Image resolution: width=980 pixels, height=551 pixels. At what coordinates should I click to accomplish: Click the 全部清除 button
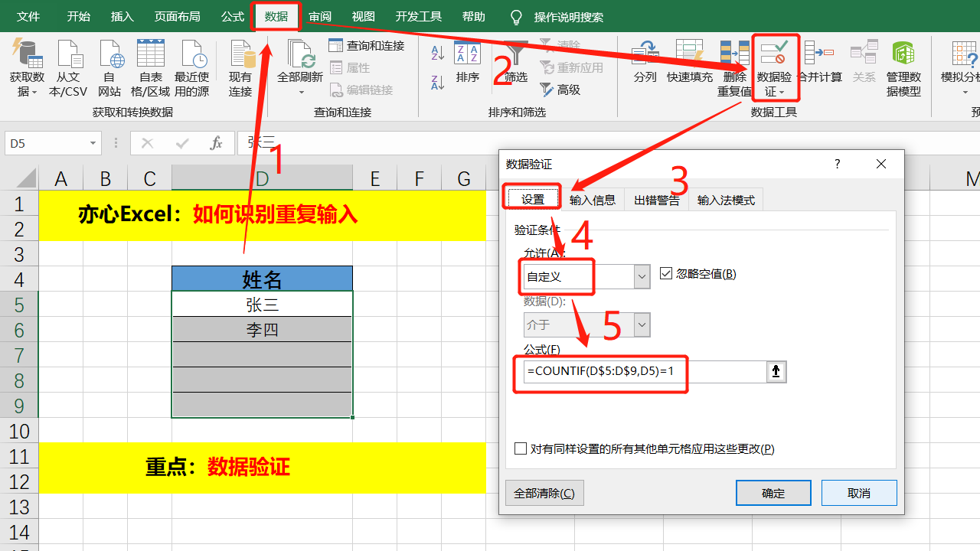point(544,494)
